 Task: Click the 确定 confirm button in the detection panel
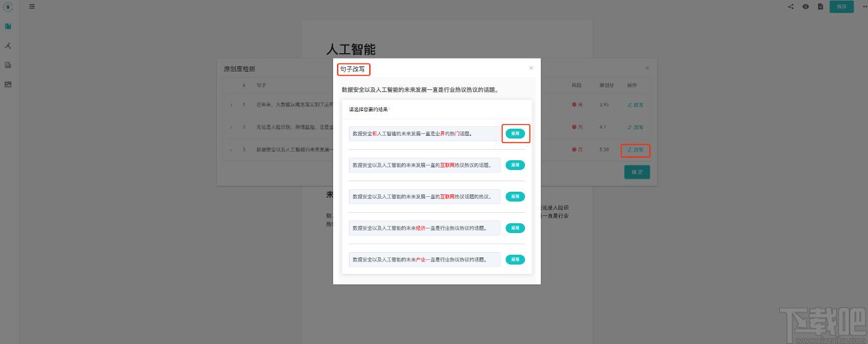point(637,172)
